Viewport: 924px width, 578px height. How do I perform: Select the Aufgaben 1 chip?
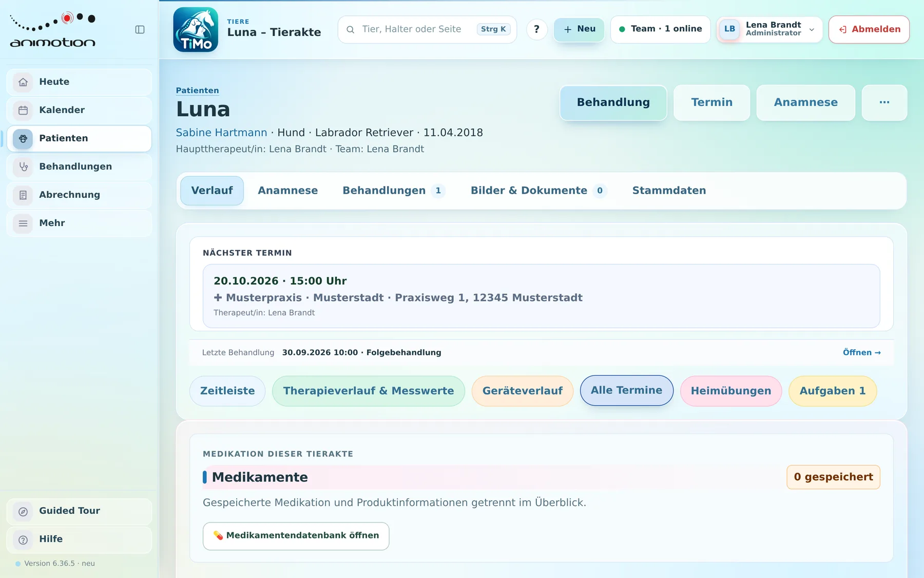(x=833, y=391)
